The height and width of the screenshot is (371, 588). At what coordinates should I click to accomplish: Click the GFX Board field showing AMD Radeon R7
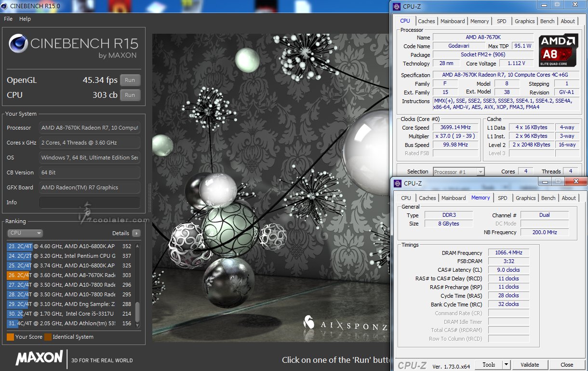tap(90, 187)
